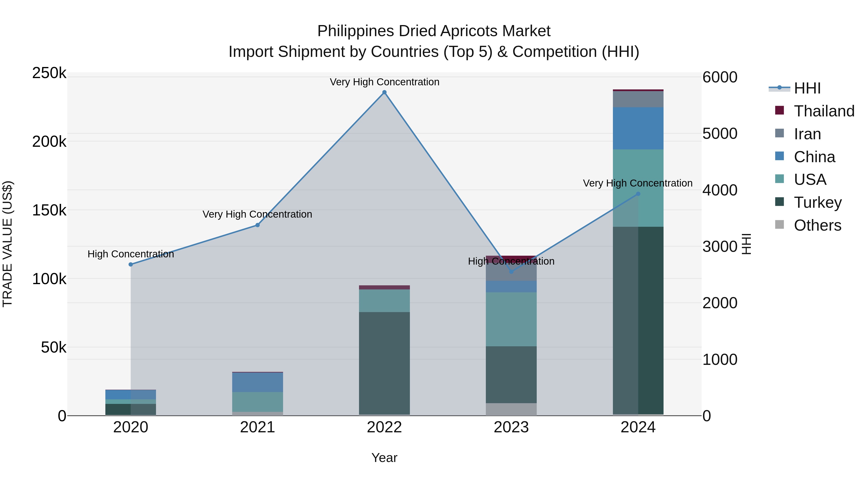Click the USA segment of the 2022 bar
This screenshot has width=868, height=488.
[385, 301]
